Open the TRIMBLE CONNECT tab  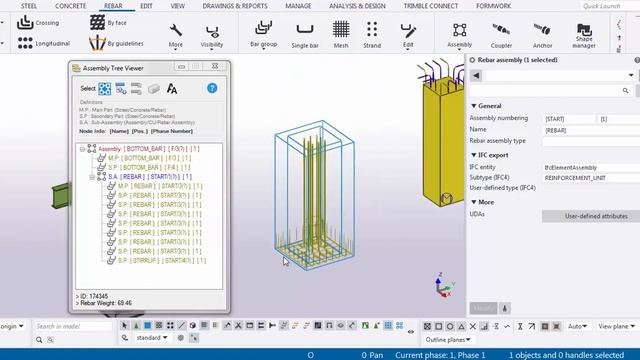click(431, 6)
